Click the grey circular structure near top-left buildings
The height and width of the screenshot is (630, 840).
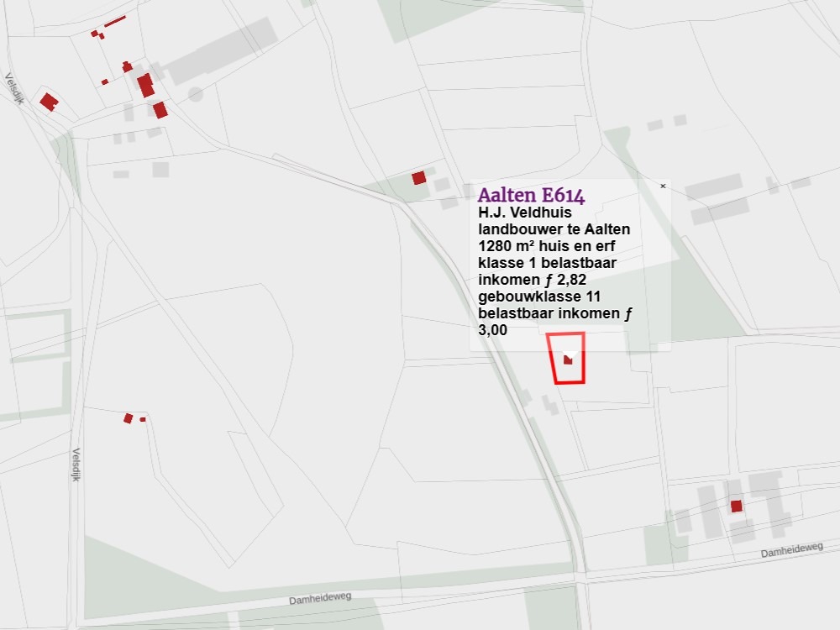coord(196,94)
